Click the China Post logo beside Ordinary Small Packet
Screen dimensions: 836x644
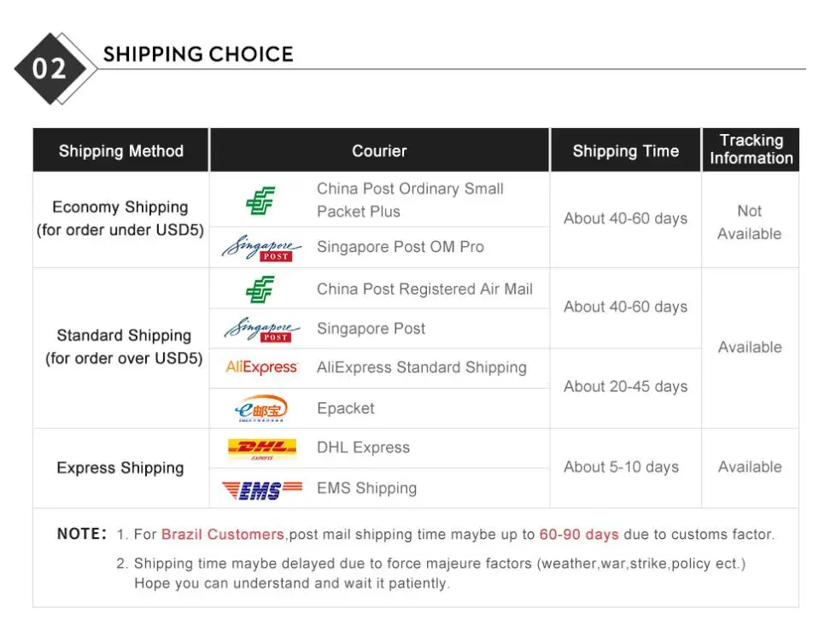260,201
